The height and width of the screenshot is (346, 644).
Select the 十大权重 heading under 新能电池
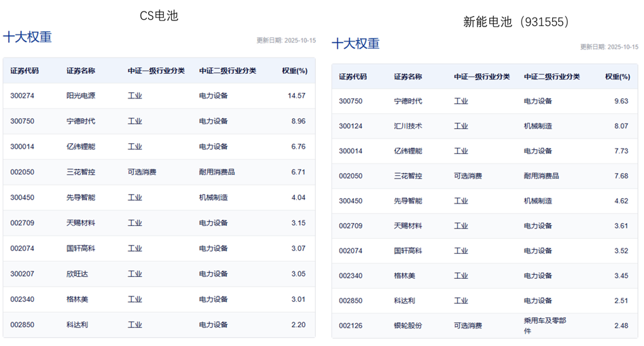click(x=355, y=44)
